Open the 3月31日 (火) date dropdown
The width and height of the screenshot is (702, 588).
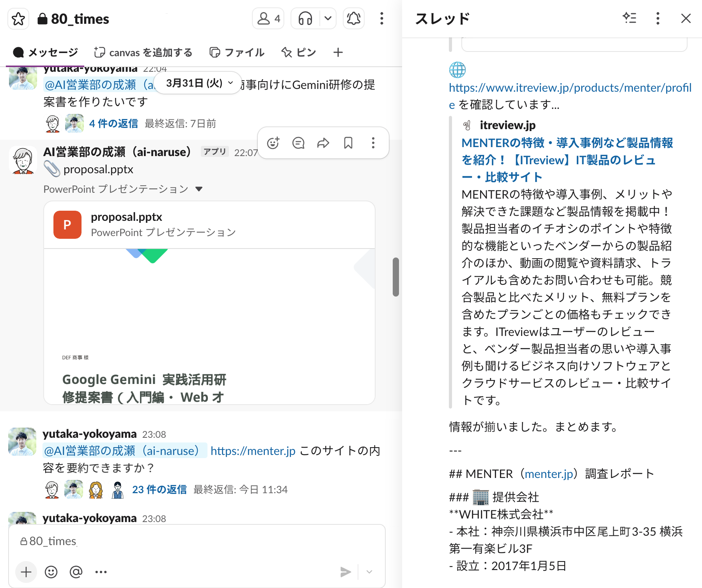(198, 83)
